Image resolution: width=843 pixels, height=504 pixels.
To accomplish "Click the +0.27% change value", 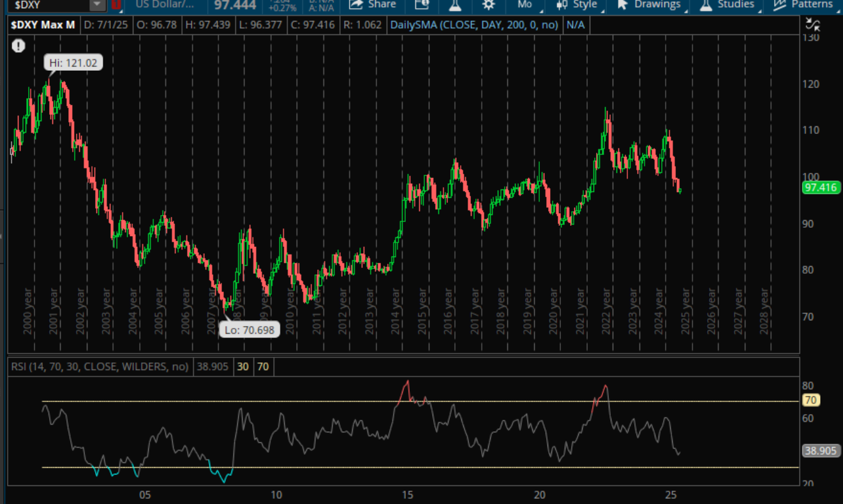I will (284, 8).
